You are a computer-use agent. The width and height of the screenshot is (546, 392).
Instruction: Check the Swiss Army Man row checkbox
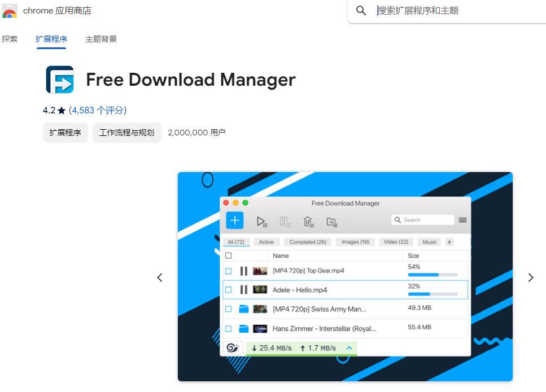coord(229,309)
